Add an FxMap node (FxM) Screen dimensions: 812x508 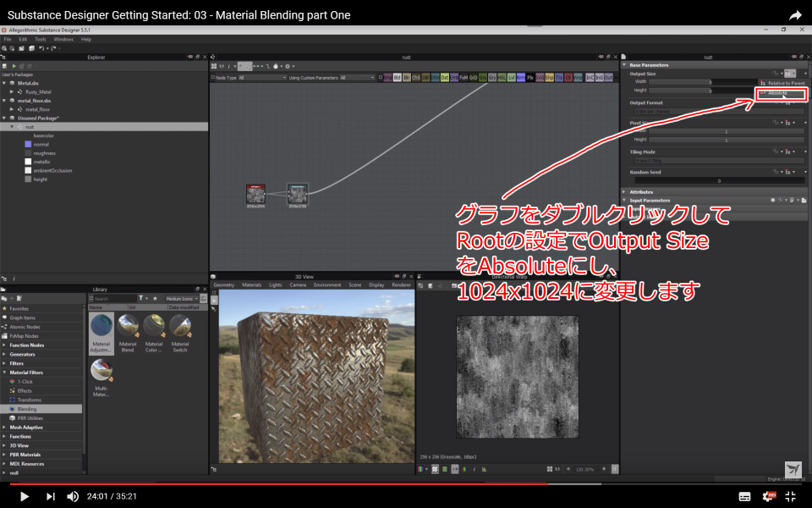click(464, 78)
